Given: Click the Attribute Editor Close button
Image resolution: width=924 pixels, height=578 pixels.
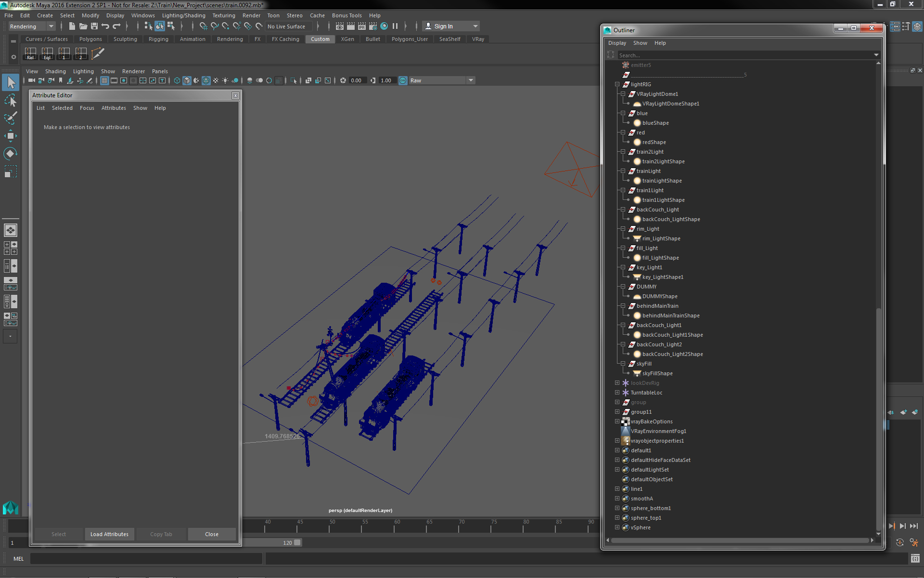Looking at the screenshot, I should tap(212, 534).
